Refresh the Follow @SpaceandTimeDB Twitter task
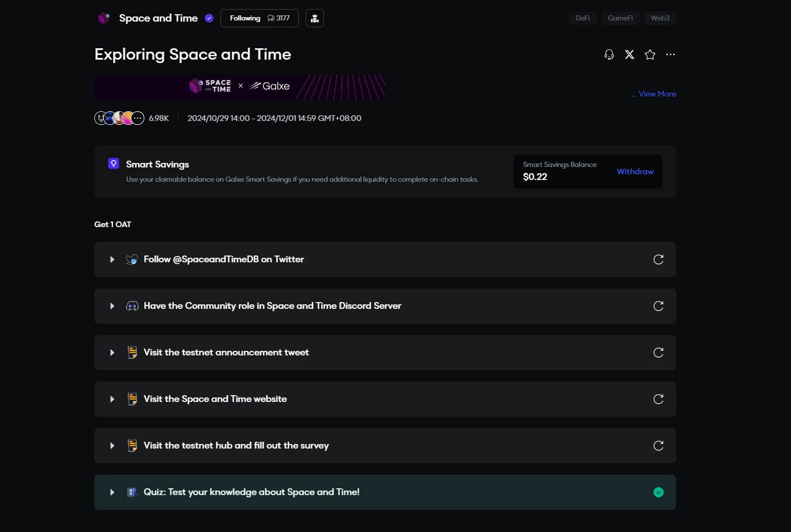Image resolution: width=791 pixels, height=532 pixels. pyautogui.click(x=659, y=259)
